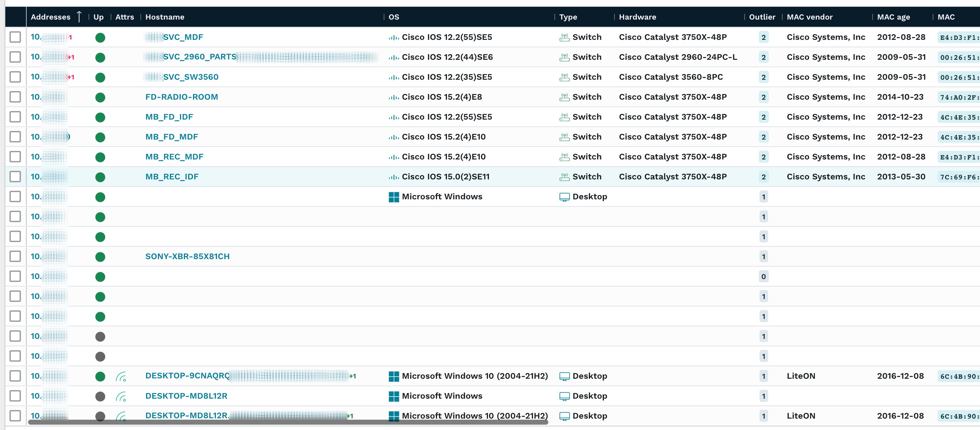Image resolution: width=980 pixels, height=430 pixels.
Task: Click Windows logo icon in DESKTOP-9CNAQRQ row
Action: tap(394, 376)
